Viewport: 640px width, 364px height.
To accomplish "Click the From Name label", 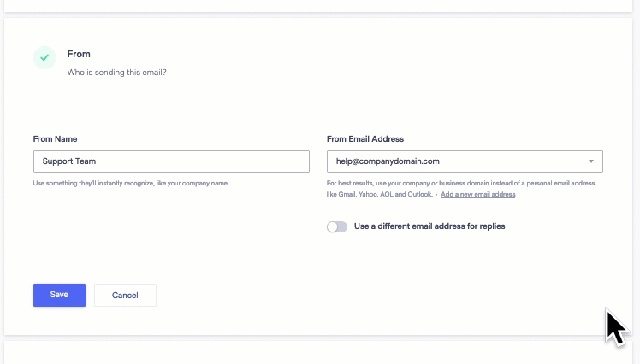I will [x=55, y=139].
